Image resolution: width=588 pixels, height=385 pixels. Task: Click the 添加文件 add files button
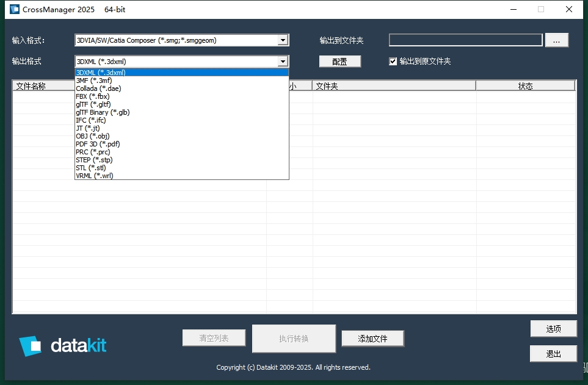[372, 338]
